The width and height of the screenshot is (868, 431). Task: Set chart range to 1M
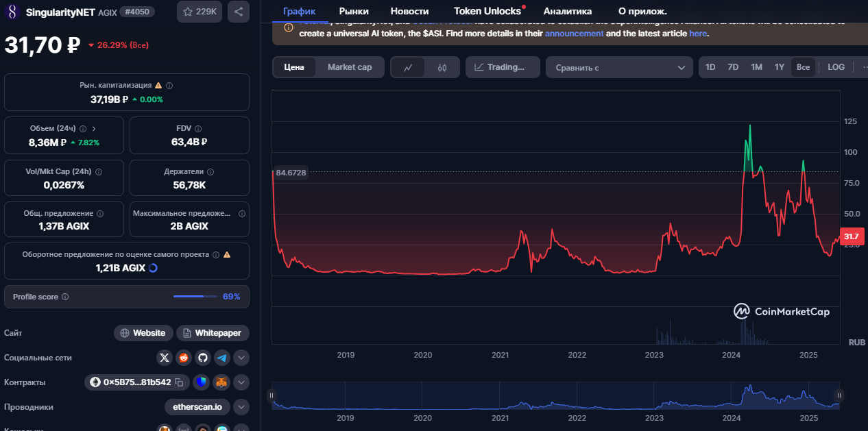[756, 67]
